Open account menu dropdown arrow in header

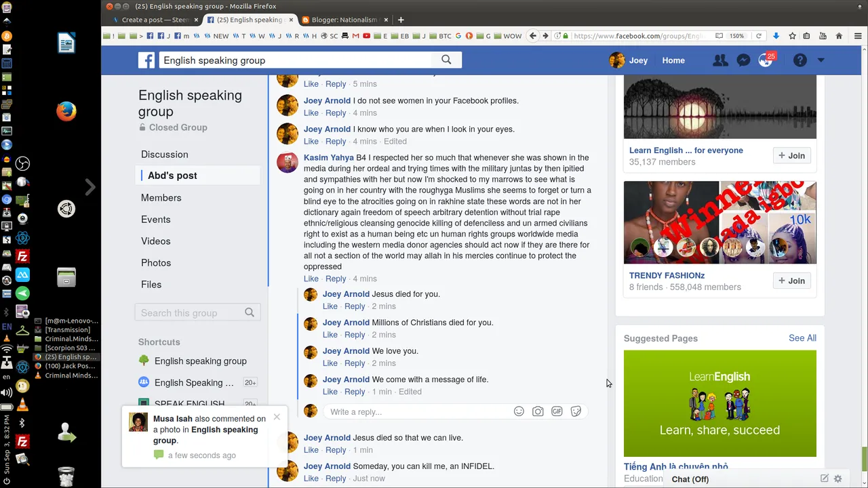pyautogui.click(x=821, y=60)
